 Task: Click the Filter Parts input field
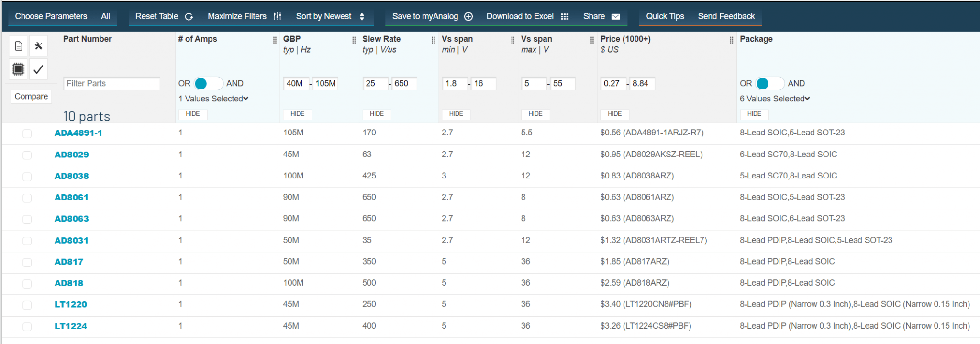pyautogui.click(x=112, y=84)
